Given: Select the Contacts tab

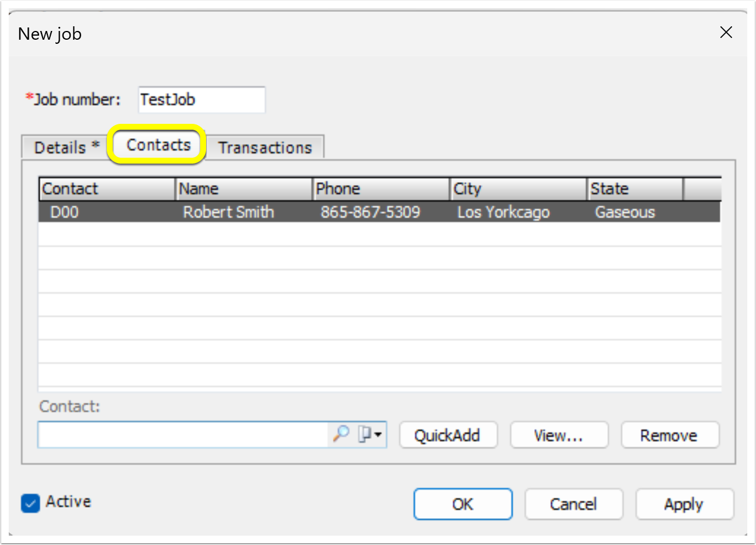Looking at the screenshot, I should pos(159,145).
